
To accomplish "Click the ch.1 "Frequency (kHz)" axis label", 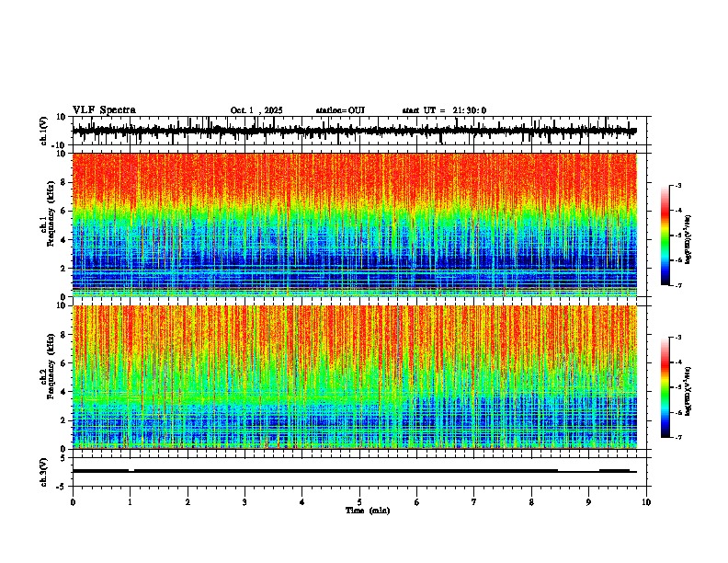I will (51, 214).
